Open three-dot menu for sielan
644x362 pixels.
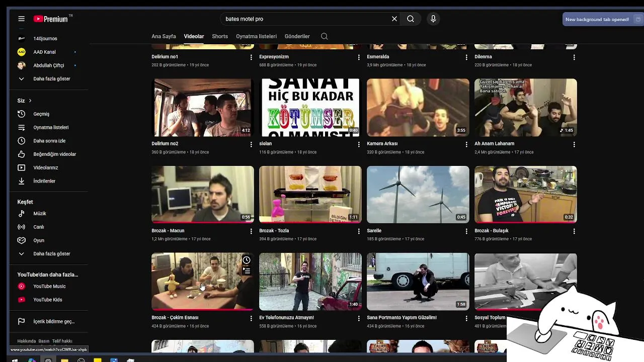(x=359, y=144)
